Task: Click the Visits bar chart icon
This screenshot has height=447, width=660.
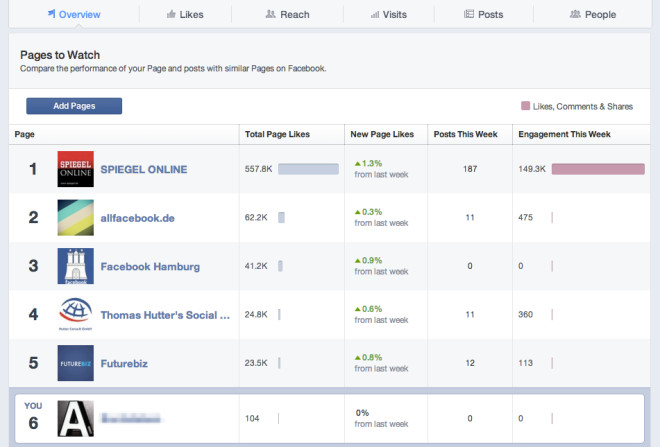Action: coord(375,15)
